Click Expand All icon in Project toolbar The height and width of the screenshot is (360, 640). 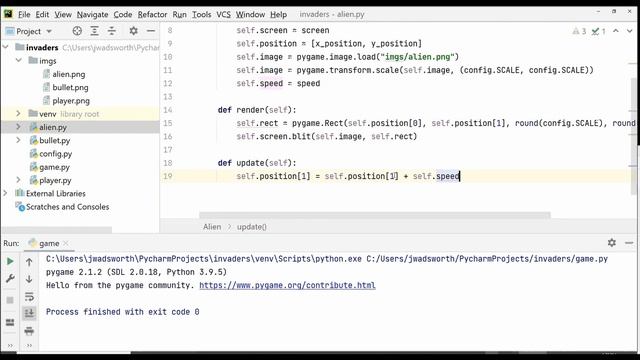click(94, 31)
